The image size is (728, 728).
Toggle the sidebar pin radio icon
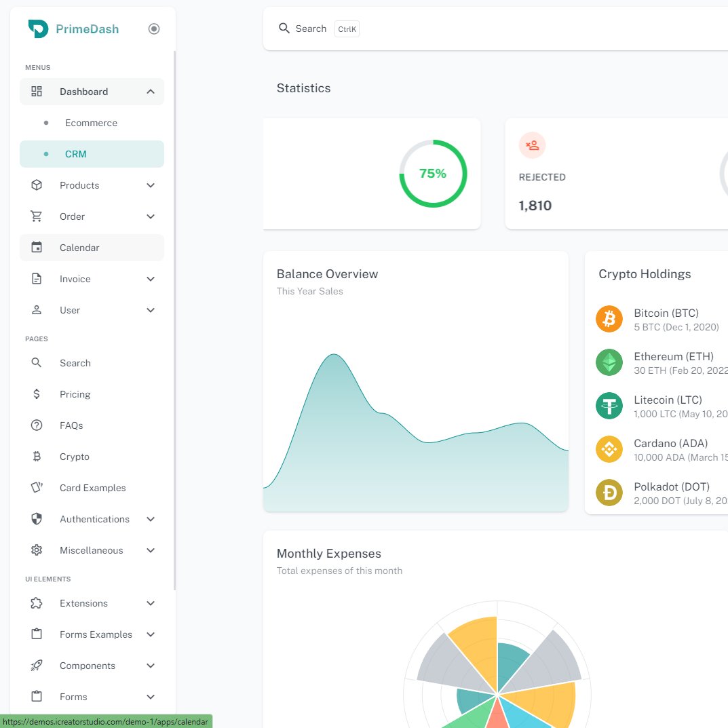click(x=154, y=28)
